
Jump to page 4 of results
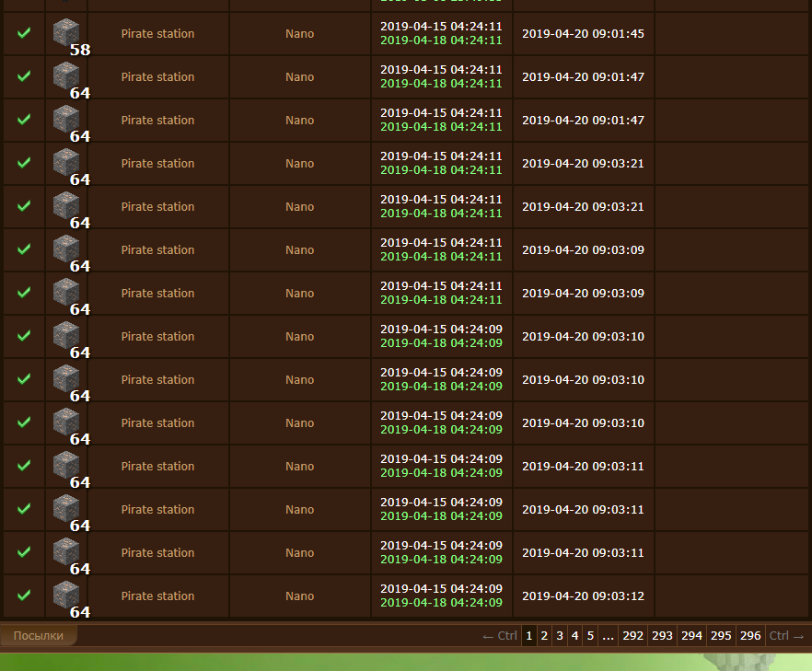[x=574, y=636]
